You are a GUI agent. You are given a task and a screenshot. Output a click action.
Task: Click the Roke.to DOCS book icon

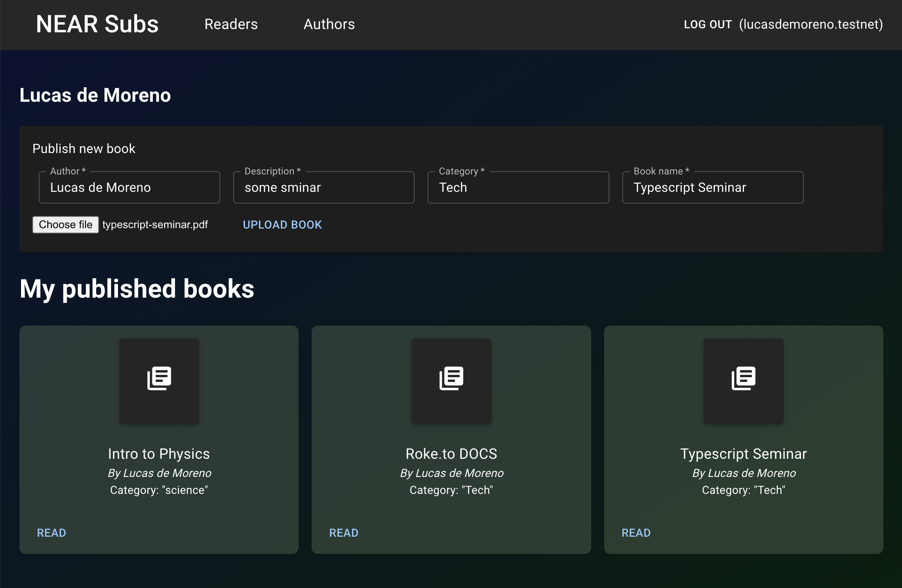[x=451, y=378]
